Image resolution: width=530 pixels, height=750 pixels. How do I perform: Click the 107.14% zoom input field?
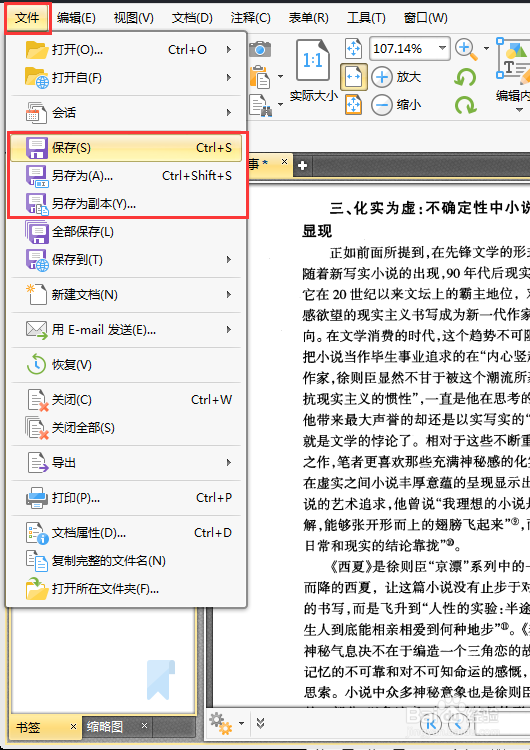coord(402,48)
